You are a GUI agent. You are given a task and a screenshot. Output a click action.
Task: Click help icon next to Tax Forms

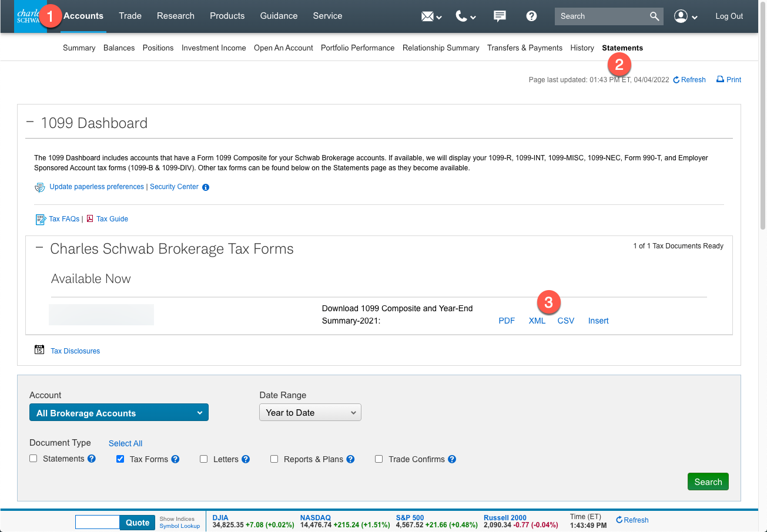[175, 459]
